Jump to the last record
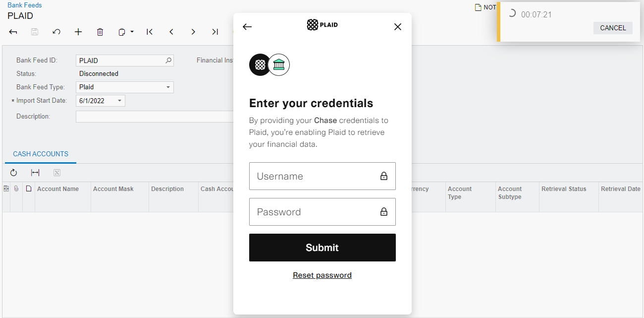 (x=215, y=32)
